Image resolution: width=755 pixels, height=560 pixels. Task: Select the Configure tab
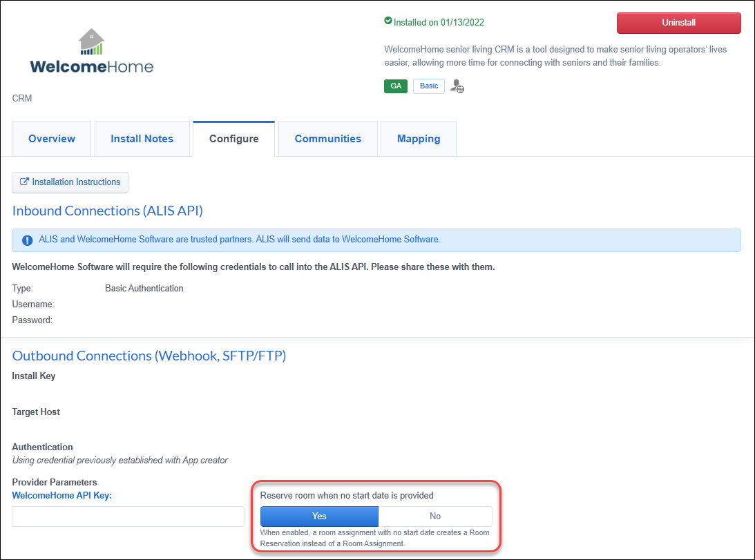(x=234, y=139)
